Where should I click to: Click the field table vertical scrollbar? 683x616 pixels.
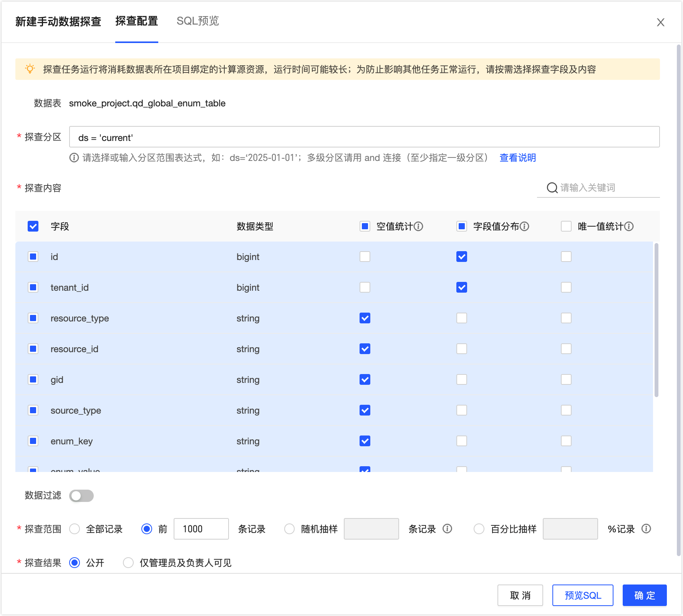[x=656, y=320]
